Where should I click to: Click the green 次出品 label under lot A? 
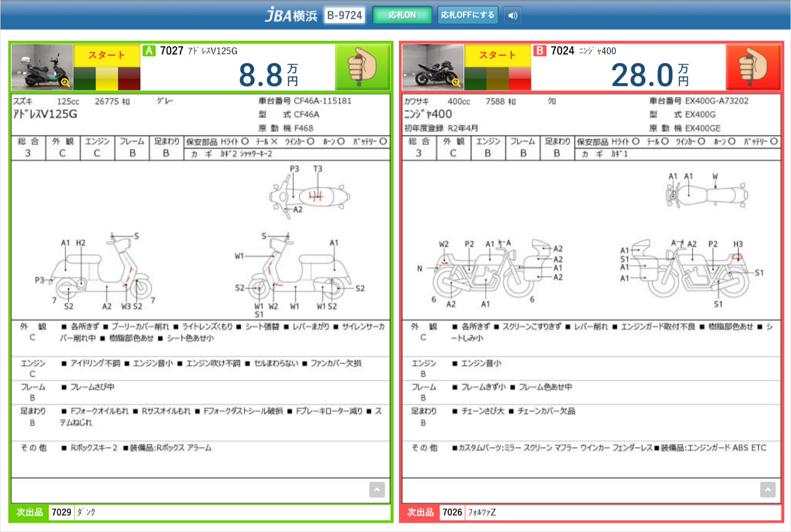click(x=30, y=512)
